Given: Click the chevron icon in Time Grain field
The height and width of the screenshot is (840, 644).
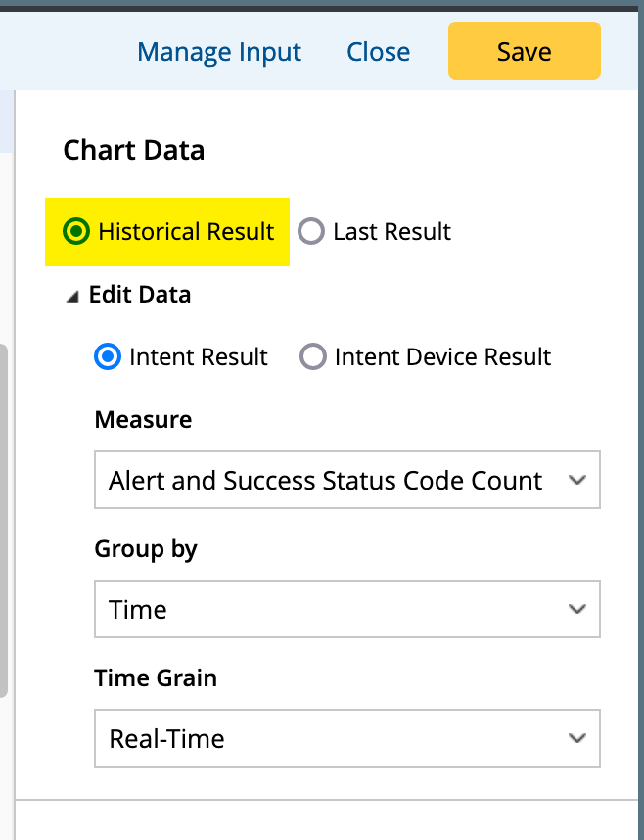Looking at the screenshot, I should (x=577, y=738).
